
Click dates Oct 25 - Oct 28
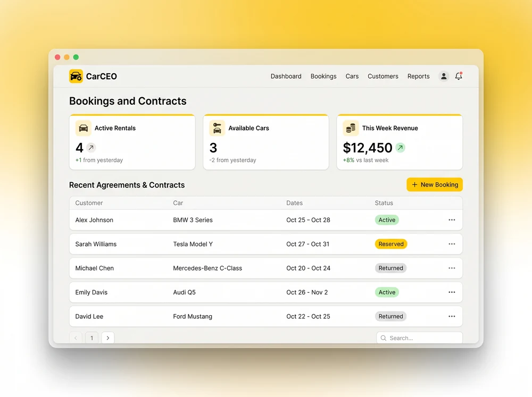(x=308, y=220)
